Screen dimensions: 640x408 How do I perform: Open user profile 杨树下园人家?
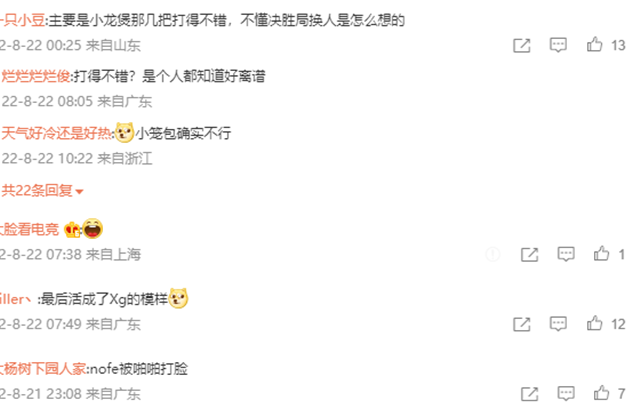43,369
